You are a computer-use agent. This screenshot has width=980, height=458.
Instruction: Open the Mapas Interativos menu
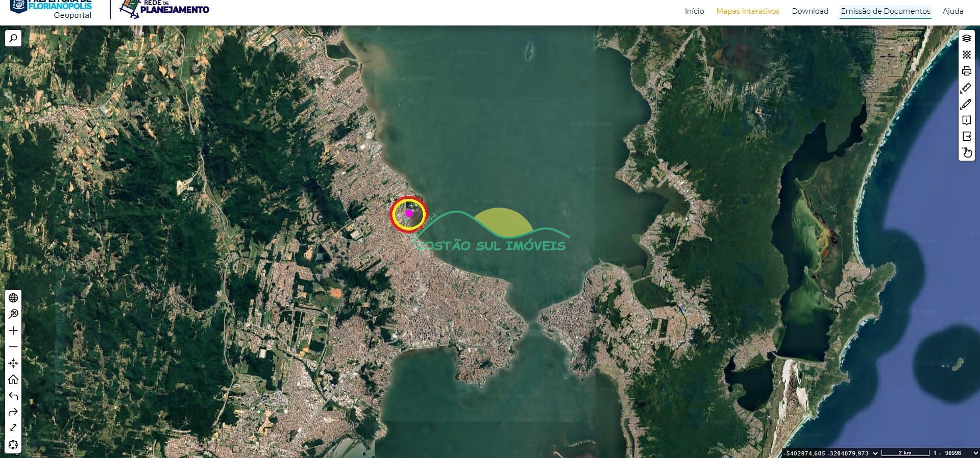(747, 11)
